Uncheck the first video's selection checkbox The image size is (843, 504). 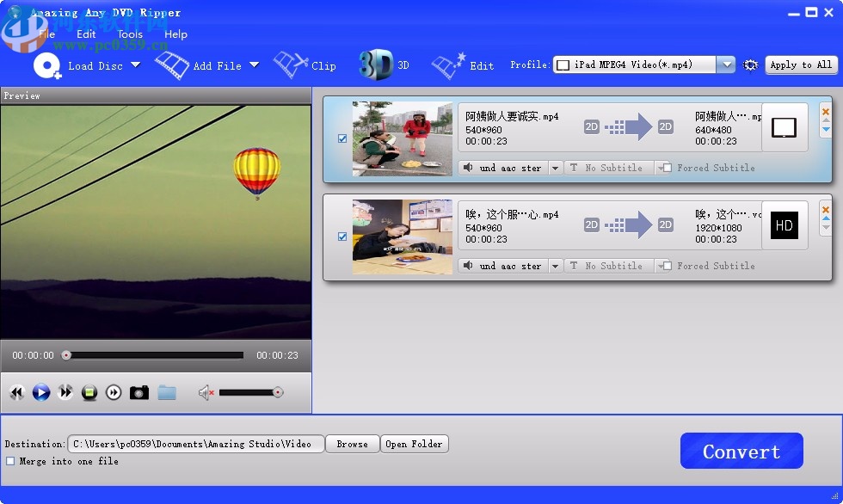[342, 138]
